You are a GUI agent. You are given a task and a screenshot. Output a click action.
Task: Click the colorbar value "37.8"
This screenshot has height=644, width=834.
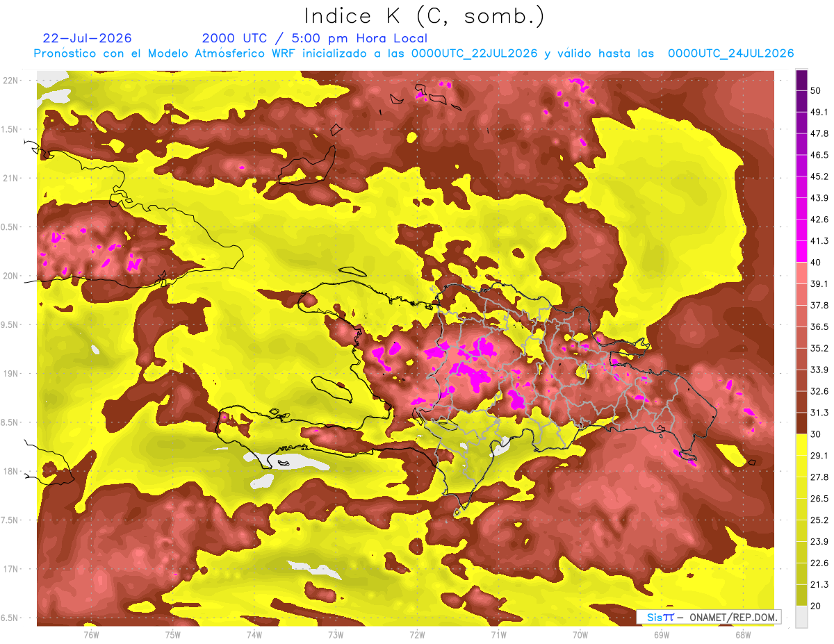(x=819, y=305)
